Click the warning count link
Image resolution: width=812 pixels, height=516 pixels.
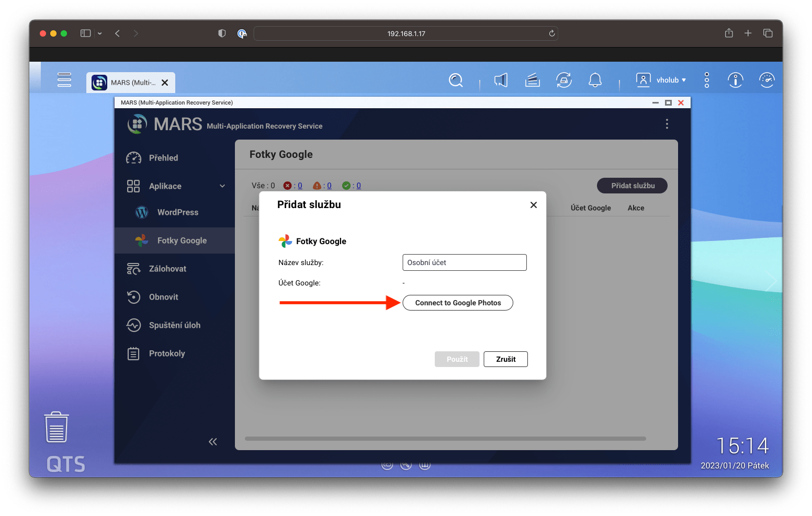tap(329, 186)
